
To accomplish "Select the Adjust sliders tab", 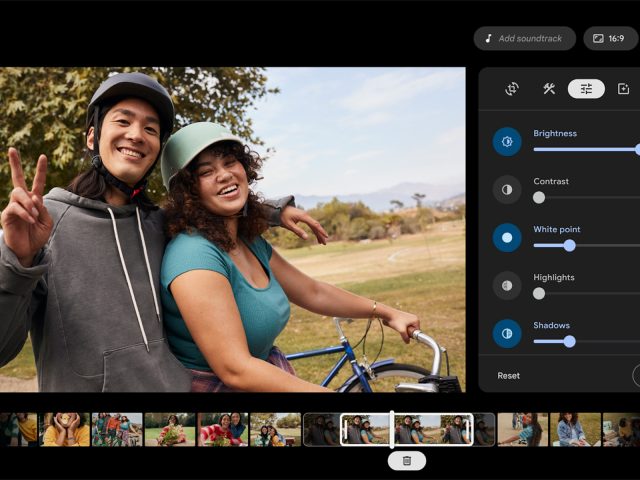I will point(586,89).
